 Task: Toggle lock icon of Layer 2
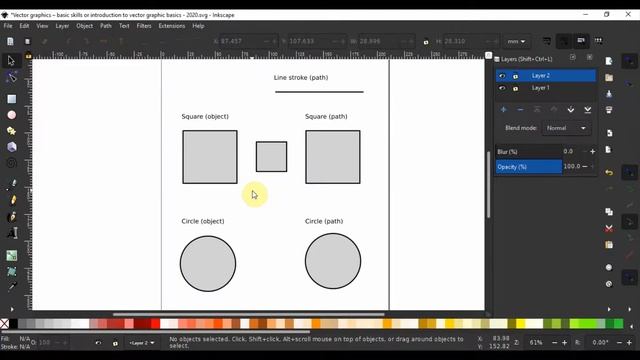click(515, 76)
